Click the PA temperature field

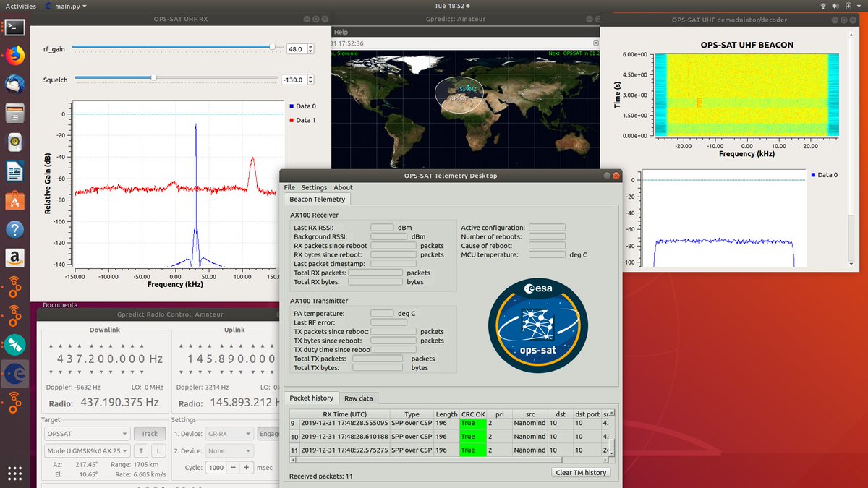tap(382, 314)
